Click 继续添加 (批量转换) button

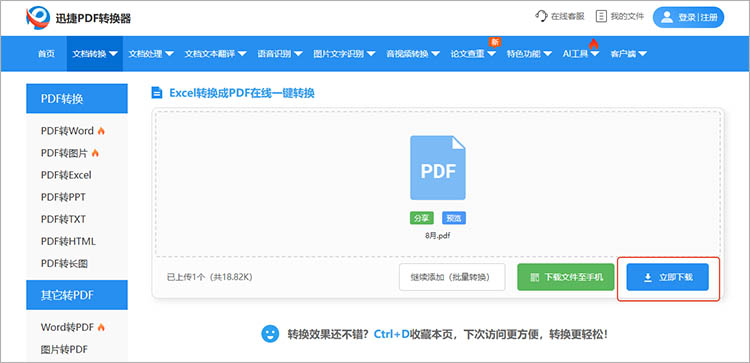tap(452, 277)
